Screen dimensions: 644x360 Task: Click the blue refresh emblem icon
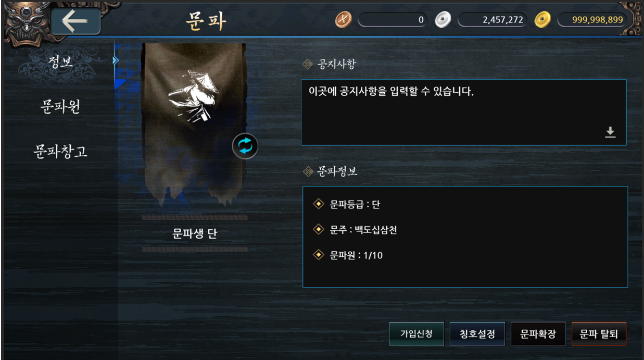tap(245, 146)
